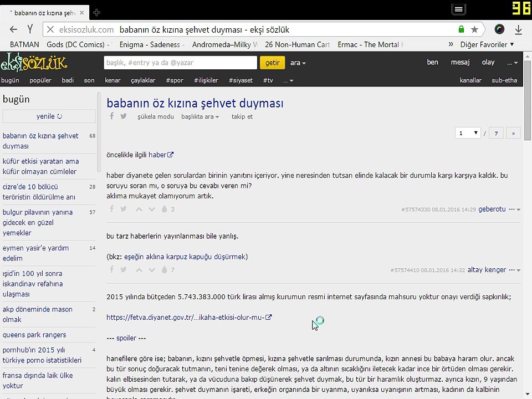Upvote geberotu's entry
Screen dimensions: 532x399
pyautogui.click(x=139, y=209)
